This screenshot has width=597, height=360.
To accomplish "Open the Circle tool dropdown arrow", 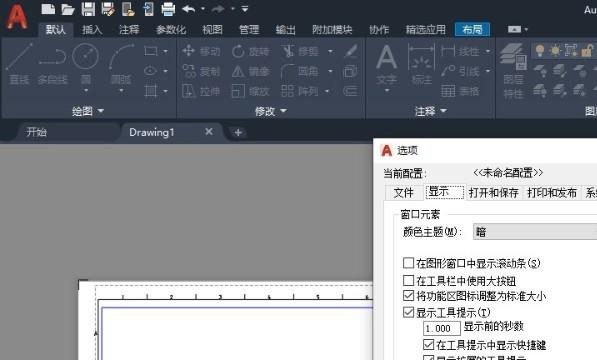I will [86, 91].
